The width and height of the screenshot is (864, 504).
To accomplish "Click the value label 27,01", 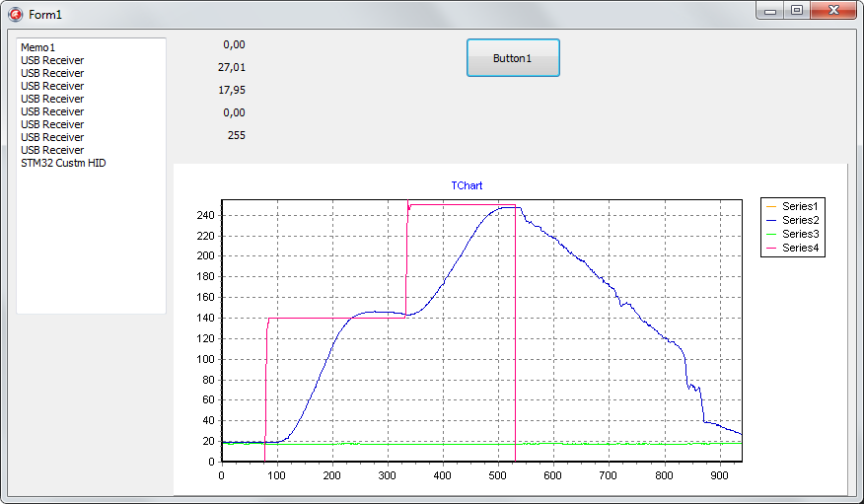I will [x=232, y=67].
